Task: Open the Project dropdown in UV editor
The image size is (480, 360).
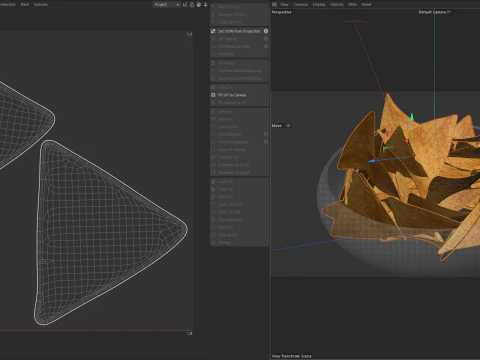Action: [166, 4]
